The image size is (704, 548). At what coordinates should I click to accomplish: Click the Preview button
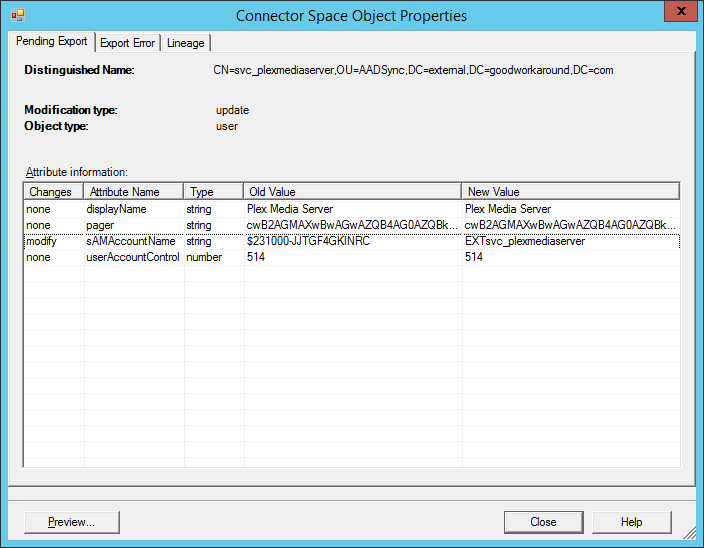[x=71, y=522]
